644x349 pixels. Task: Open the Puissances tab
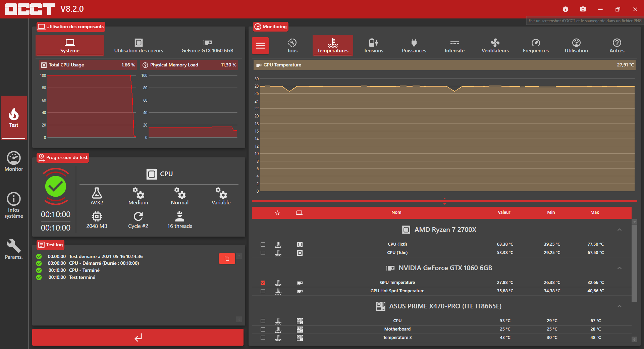(414, 45)
